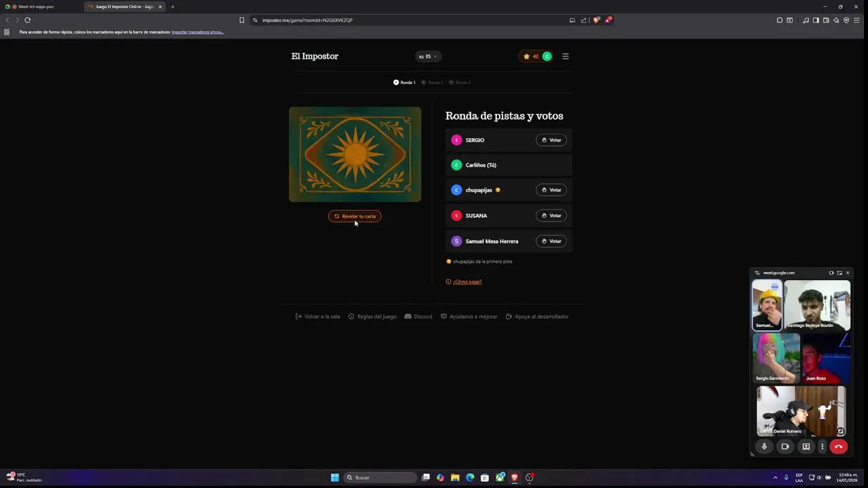The image size is (868, 488).
Task: Click the share page icon in address bar
Action: pyautogui.click(x=584, y=20)
